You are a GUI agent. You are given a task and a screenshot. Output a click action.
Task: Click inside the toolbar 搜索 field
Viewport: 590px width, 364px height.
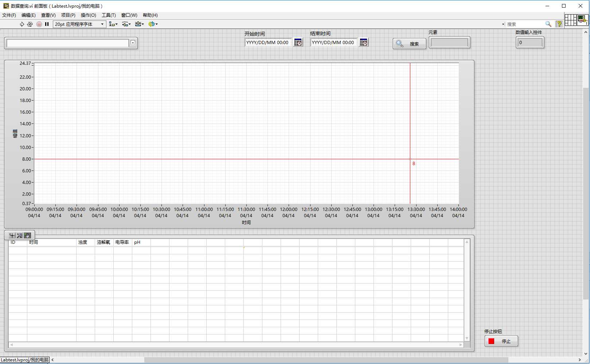(525, 24)
